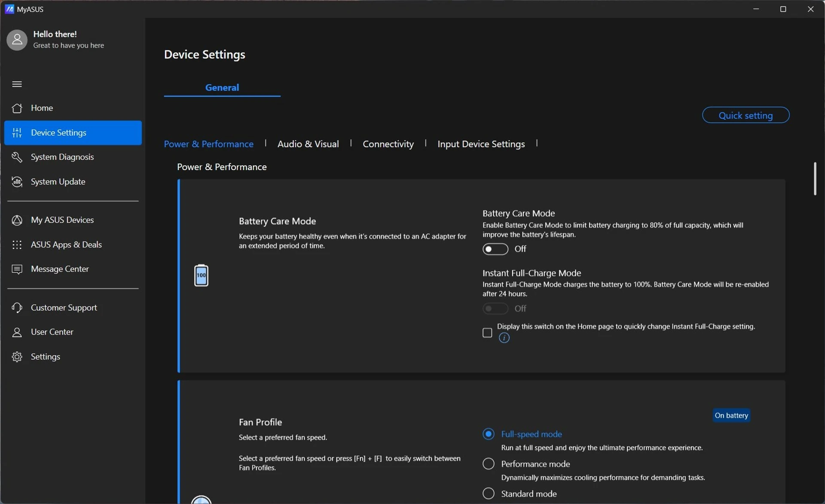Open ASUS Apps & Deals page

click(x=73, y=245)
